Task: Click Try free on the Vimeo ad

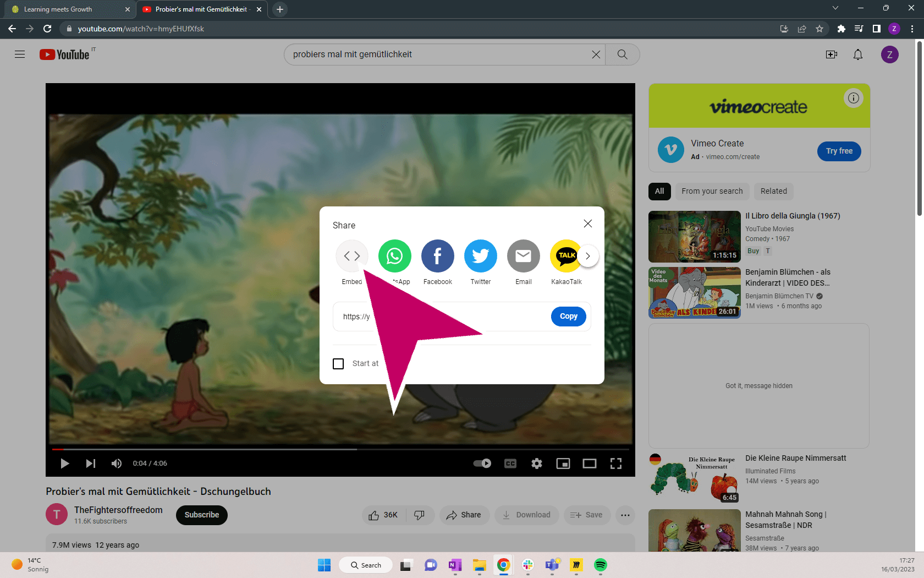Action: (839, 151)
